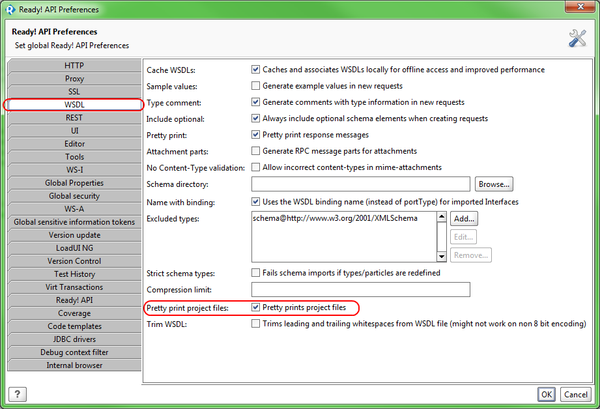Open the Internal browser tab
The image size is (600, 409).
click(74, 365)
